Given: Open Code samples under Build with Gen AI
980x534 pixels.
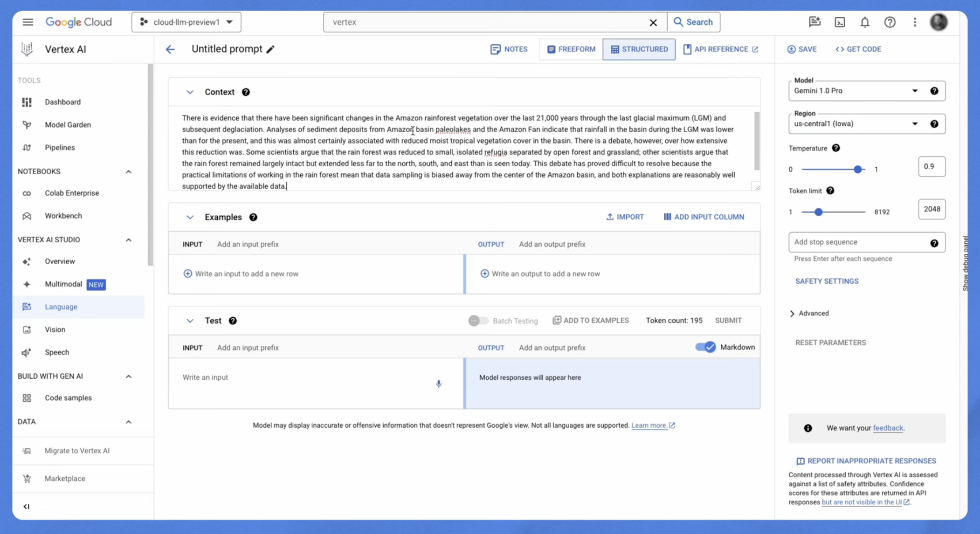Looking at the screenshot, I should pos(68,397).
